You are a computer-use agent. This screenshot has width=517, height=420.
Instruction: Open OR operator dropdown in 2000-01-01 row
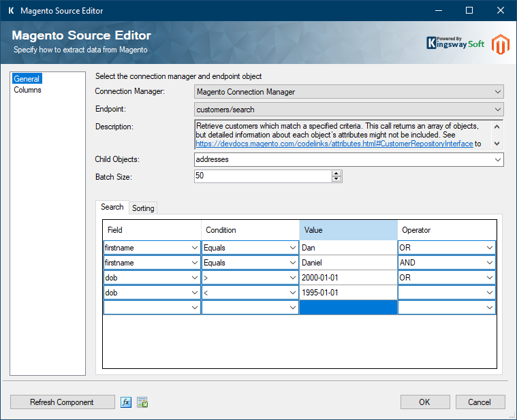coord(489,278)
